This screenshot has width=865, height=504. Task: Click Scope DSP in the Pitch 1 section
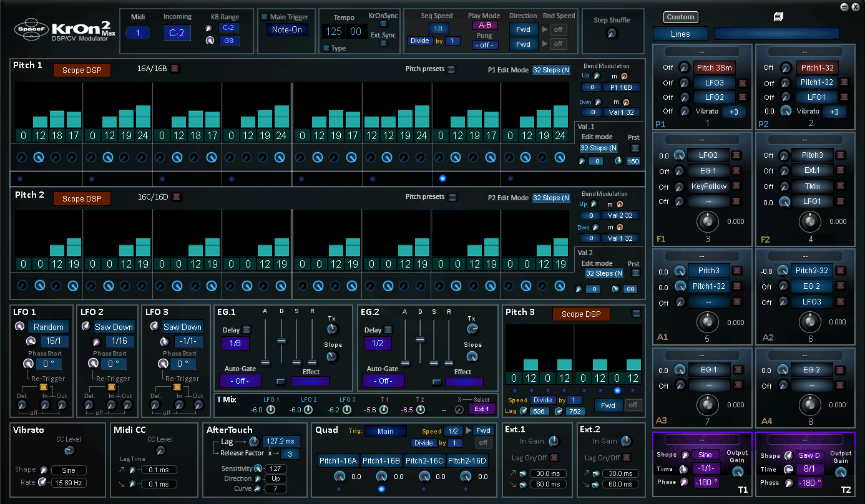click(82, 70)
